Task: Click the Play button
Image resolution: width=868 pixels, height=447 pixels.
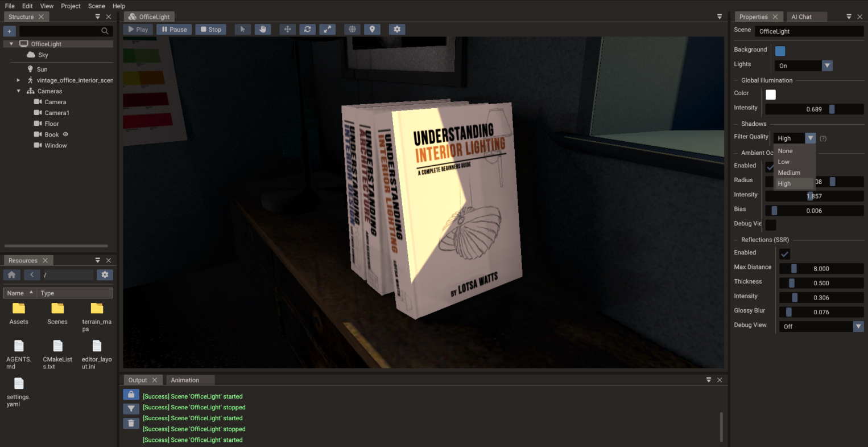Action: (138, 30)
